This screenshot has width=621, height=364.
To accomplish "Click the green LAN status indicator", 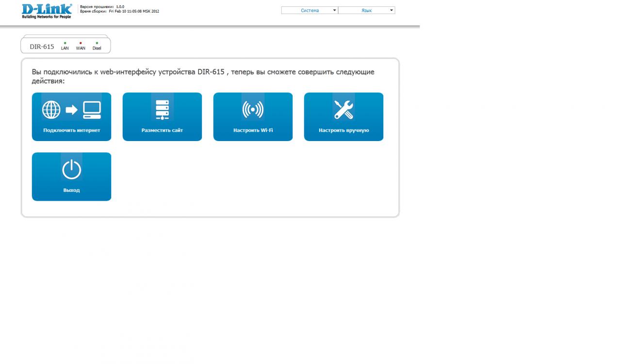I will click(65, 43).
